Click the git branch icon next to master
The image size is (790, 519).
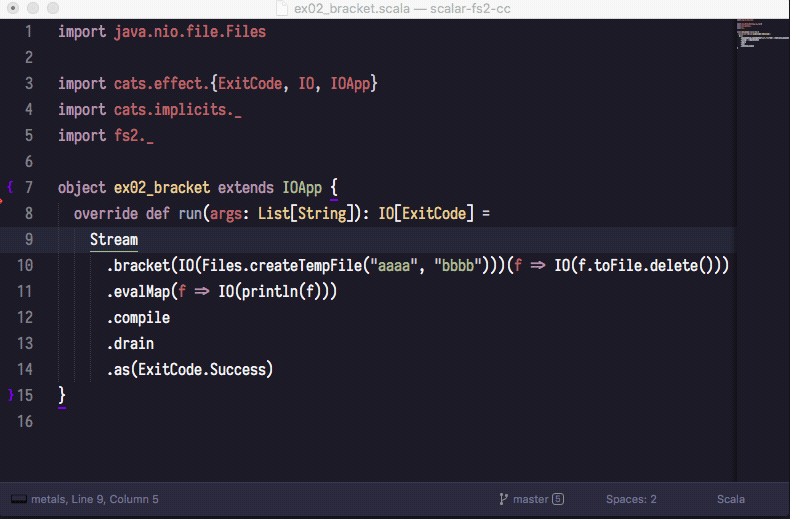point(503,499)
